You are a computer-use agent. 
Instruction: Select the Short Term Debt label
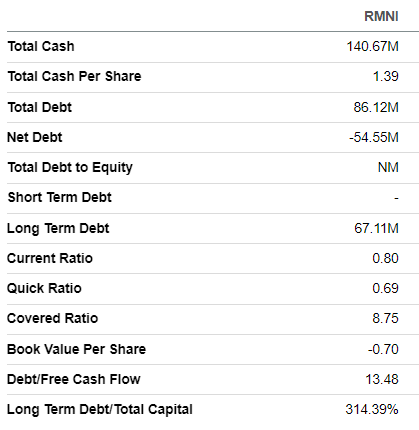point(59,197)
